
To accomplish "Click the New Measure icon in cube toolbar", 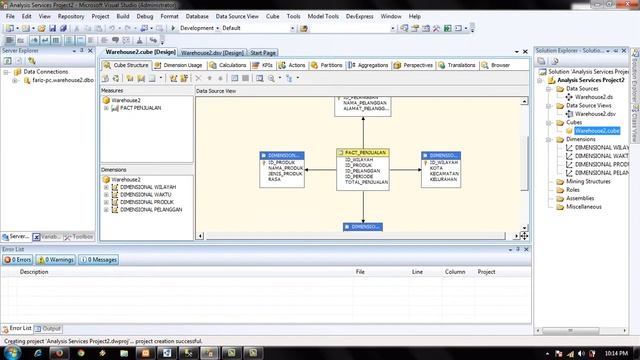I will (x=130, y=78).
